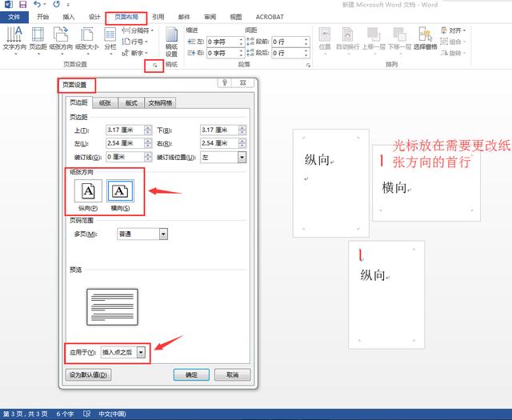This screenshot has width=512, height=420.
Task: Choose 纵向 portrait orientation
Action: (88, 190)
